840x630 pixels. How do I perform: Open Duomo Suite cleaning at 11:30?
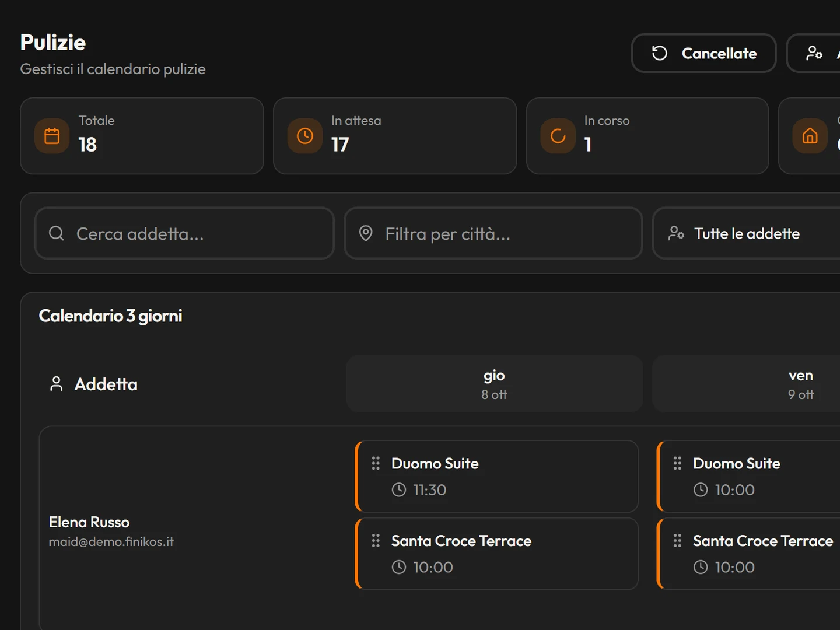496,477
